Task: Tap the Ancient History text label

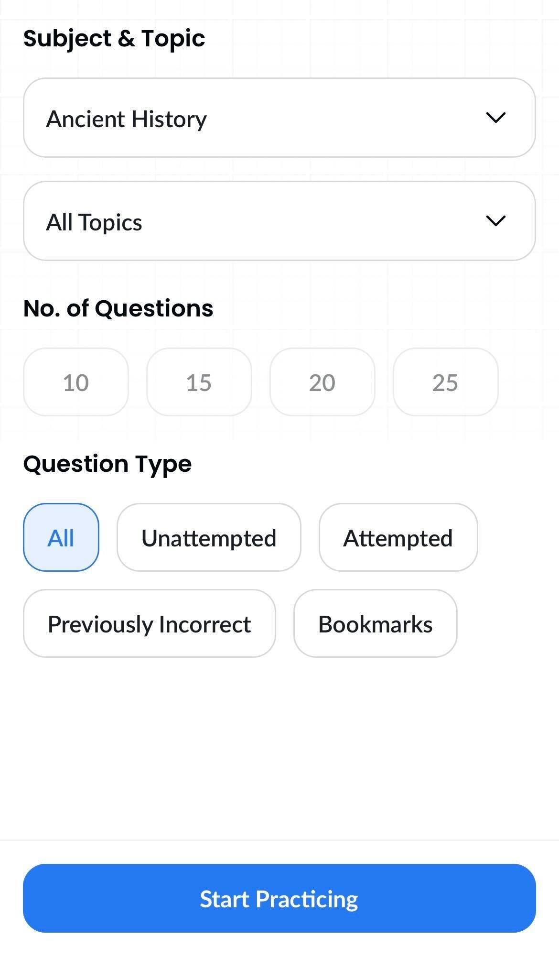Action: pos(126,119)
